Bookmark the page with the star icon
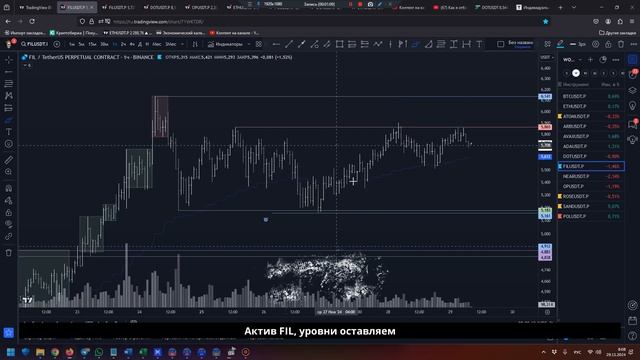Viewport: 640px width, 360px height. (545, 21)
